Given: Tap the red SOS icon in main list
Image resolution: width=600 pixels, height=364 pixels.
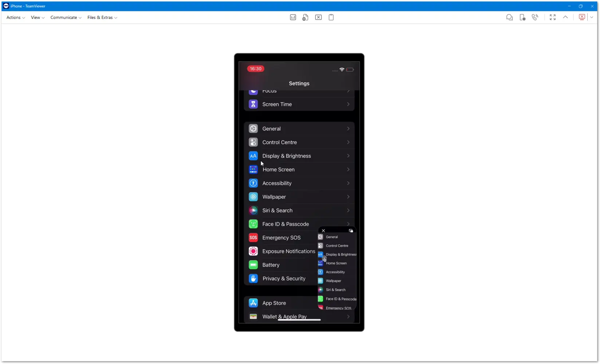Looking at the screenshot, I should [x=253, y=238].
